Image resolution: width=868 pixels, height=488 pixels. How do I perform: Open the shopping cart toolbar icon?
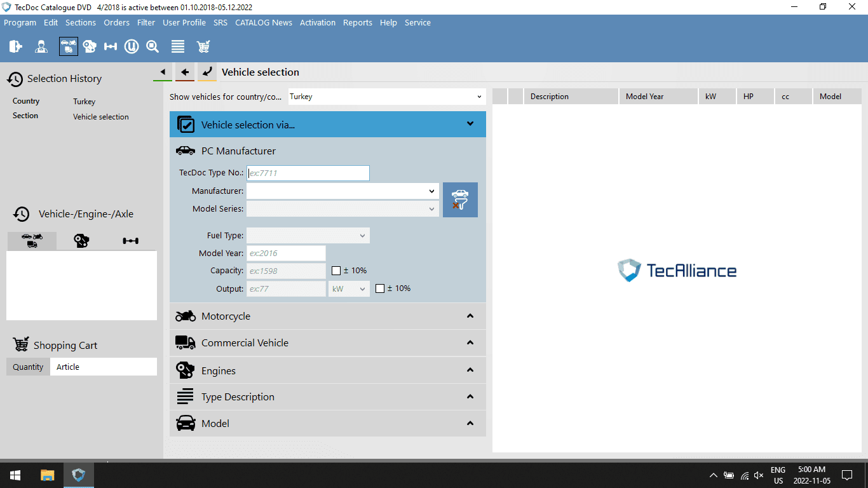point(203,46)
